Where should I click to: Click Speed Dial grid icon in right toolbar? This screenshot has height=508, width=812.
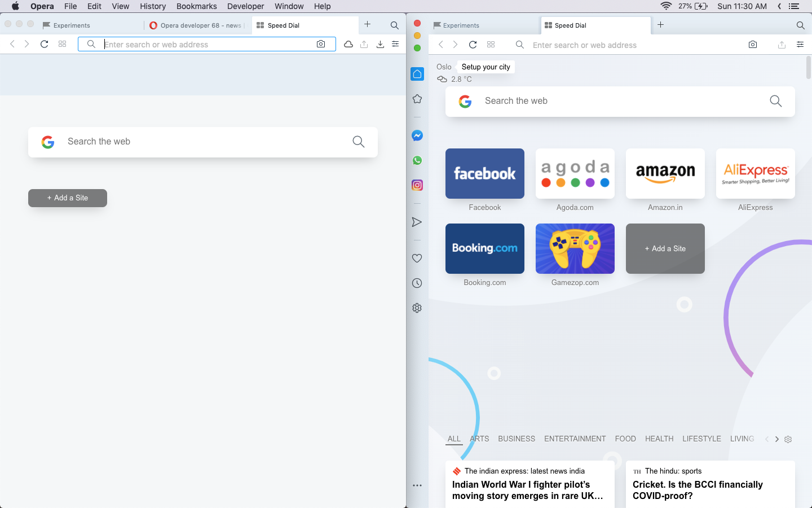click(x=491, y=45)
